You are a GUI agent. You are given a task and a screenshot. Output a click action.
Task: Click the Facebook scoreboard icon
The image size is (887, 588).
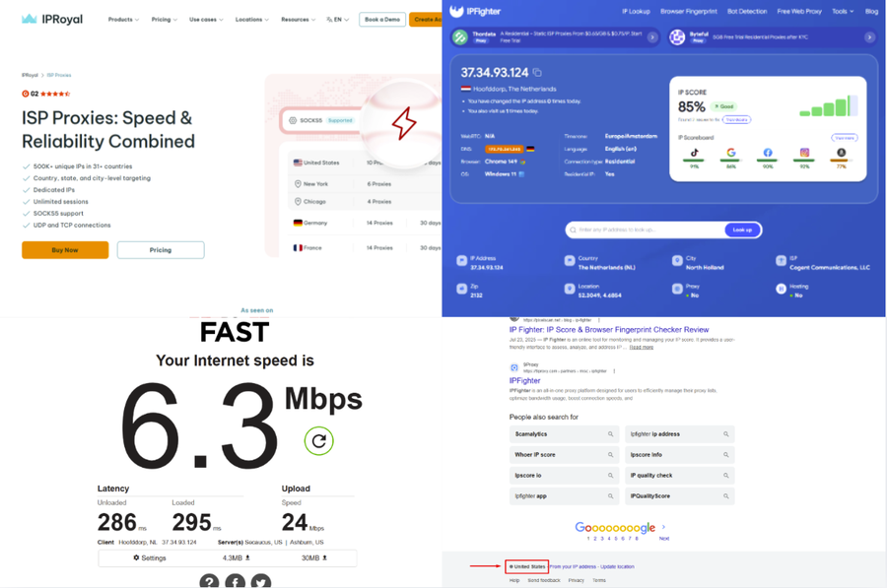tap(768, 153)
